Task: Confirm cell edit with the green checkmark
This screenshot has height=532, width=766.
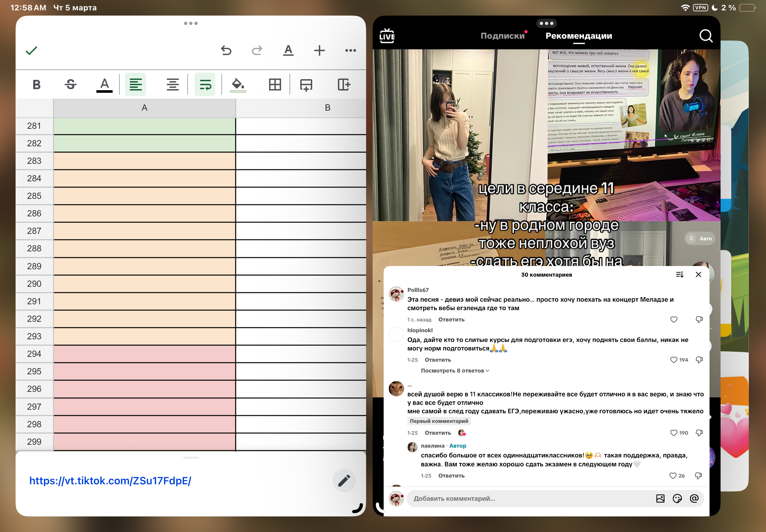Action: point(31,51)
